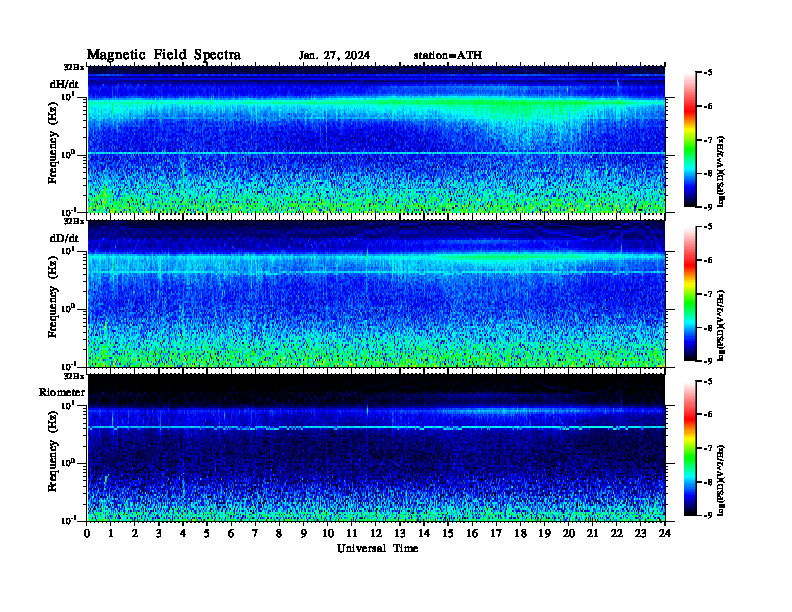This screenshot has width=792, height=612.
Task: Click the '12' hour tick label
Action: (x=376, y=534)
